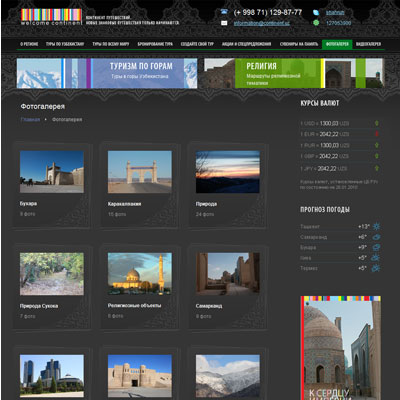Viewport: 400px width, 400px height.
Task: Click the green up arrow for JPY rate
Action: click(377, 168)
